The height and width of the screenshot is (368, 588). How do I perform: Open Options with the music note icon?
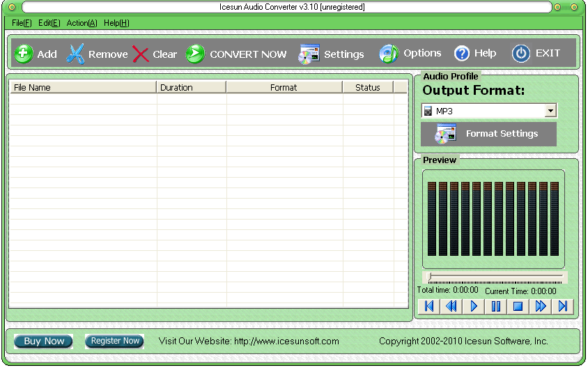pos(389,54)
